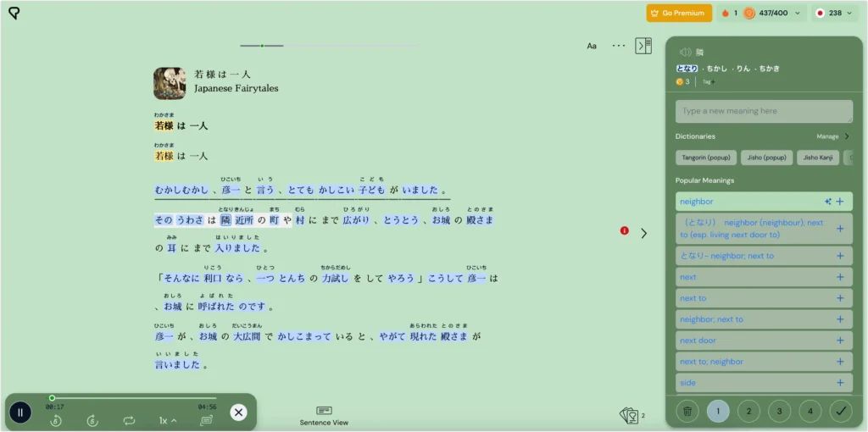
Task: Click the Japanese Fairytales course title
Action: 236,88
